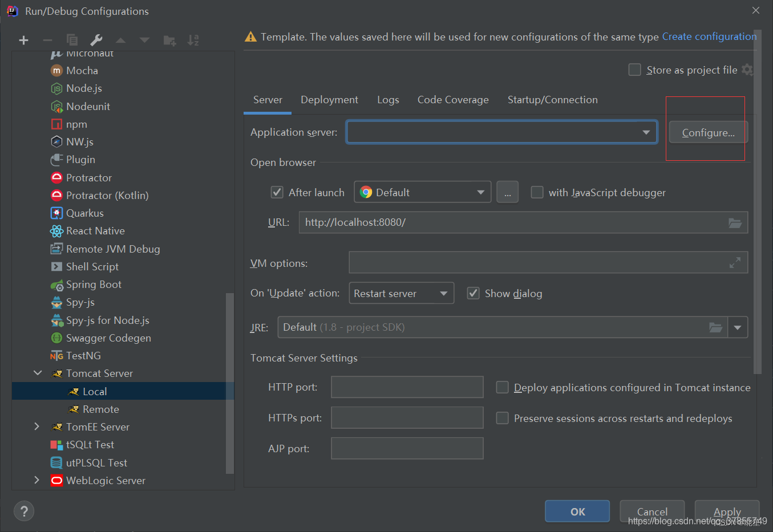
Task: Expand the VM options field editor
Action: coord(735,263)
